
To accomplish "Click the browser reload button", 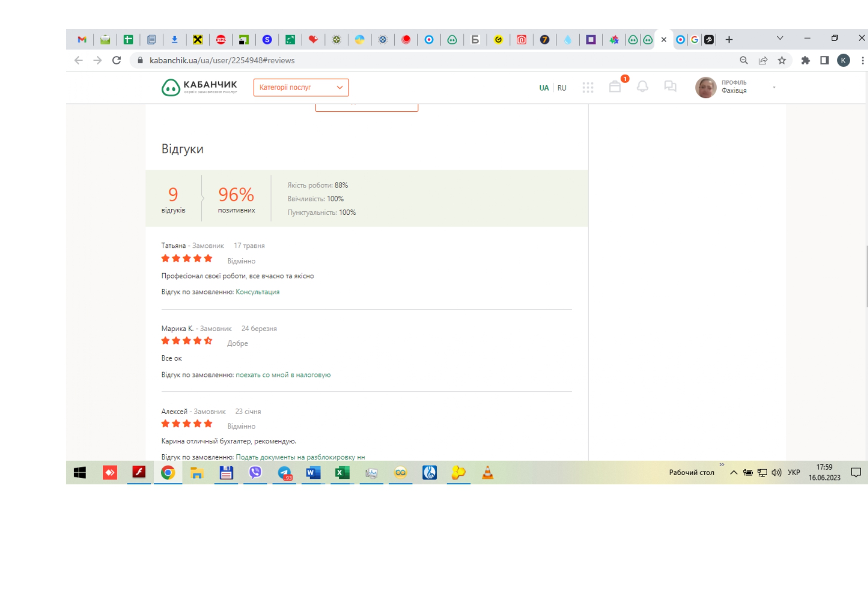I will coord(117,60).
